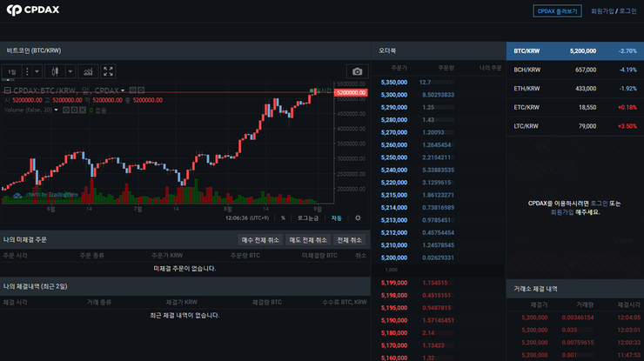Toggle 로그눈금 log scale
Screen dimensions: 644x361
(308, 218)
